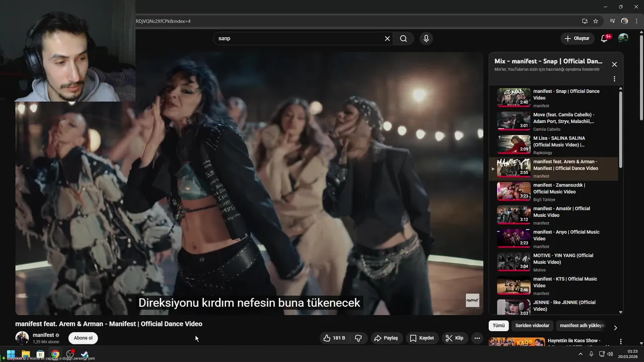This screenshot has height=362, width=644.
Task: Close the Mix playlist panel
Action: (x=614, y=64)
